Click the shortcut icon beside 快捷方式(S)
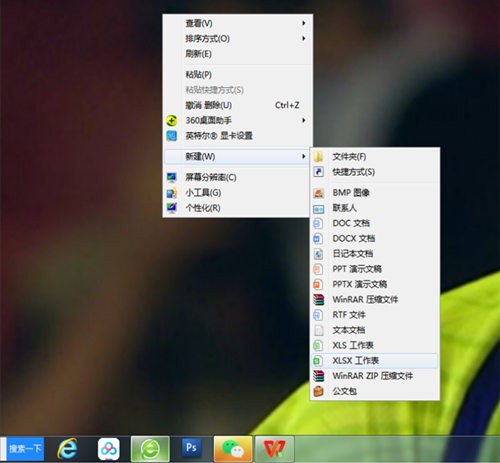The height and width of the screenshot is (463, 500). coord(319,172)
